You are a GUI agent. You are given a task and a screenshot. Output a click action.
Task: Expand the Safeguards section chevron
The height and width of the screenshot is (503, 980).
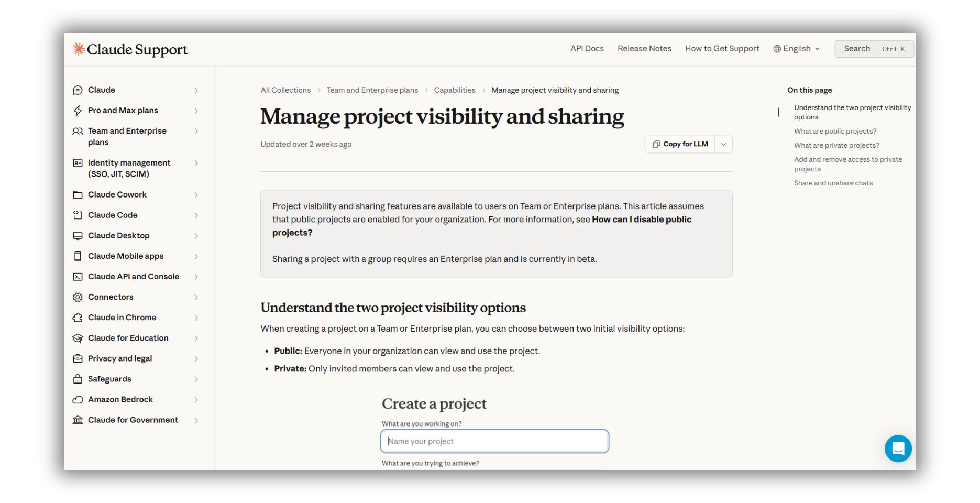point(196,379)
